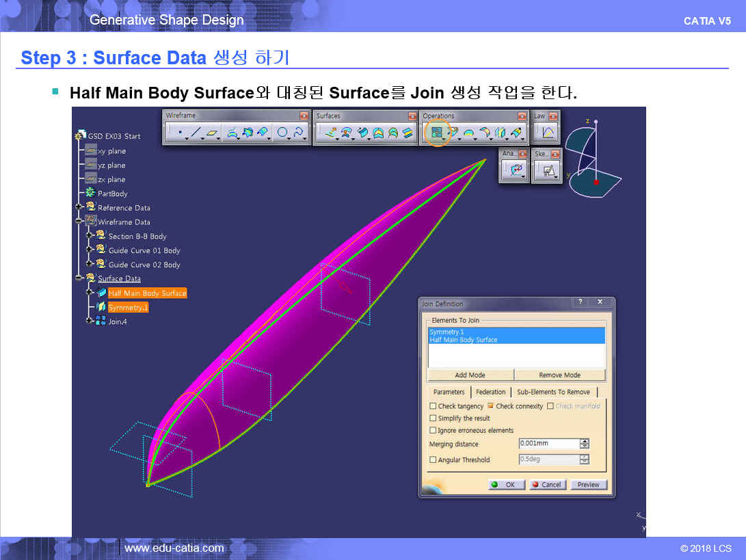Image resolution: width=746 pixels, height=560 pixels.
Task: Click the Analysis toolbar icon
Action: (516, 171)
